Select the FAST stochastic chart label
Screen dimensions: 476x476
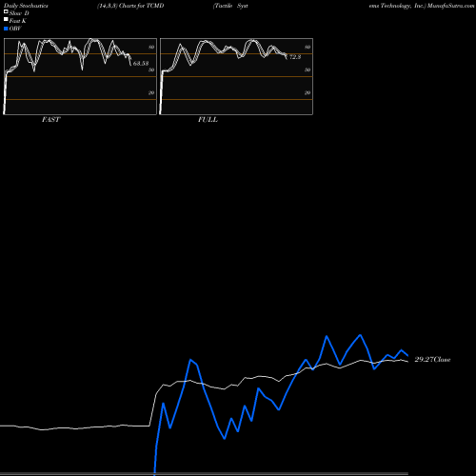click(x=50, y=120)
